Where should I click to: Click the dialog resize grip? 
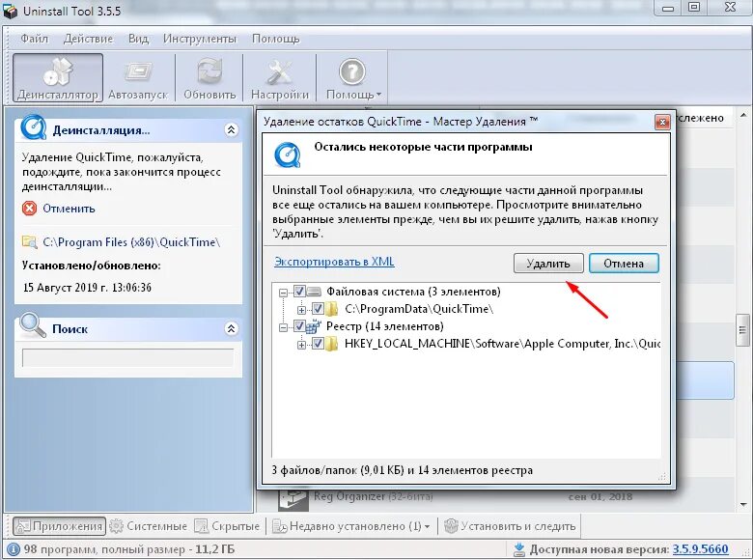662,476
